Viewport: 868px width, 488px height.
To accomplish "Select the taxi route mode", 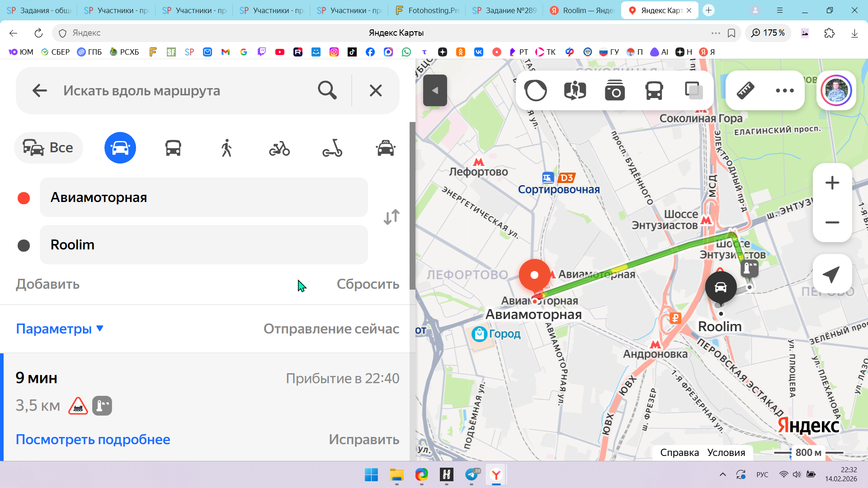I will pyautogui.click(x=385, y=148).
